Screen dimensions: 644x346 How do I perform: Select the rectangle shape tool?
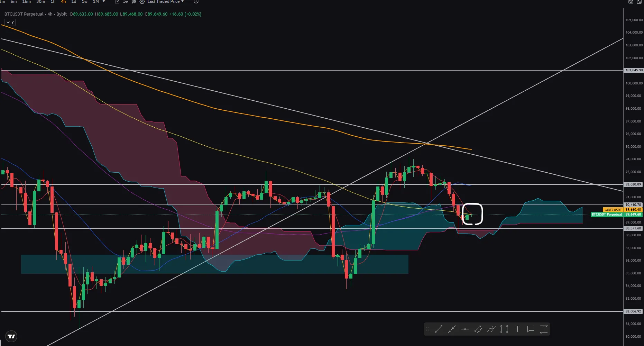click(x=504, y=329)
